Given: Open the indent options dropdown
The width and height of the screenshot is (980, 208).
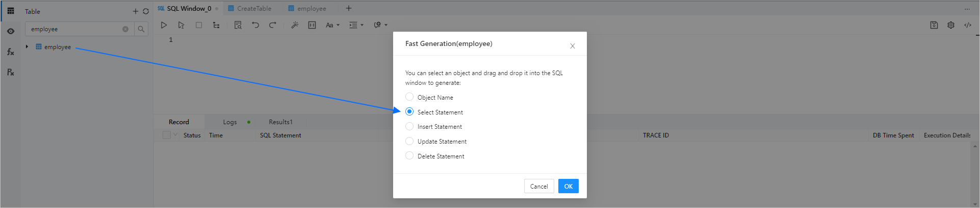Looking at the screenshot, I should [x=356, y=25].
